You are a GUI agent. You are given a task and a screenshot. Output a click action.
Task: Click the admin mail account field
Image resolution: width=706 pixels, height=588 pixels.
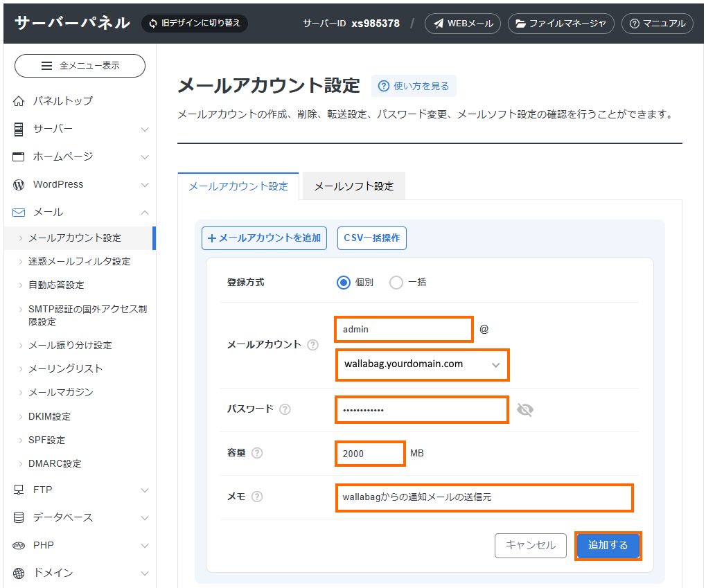pyautogui.click(x=404, y=330)
